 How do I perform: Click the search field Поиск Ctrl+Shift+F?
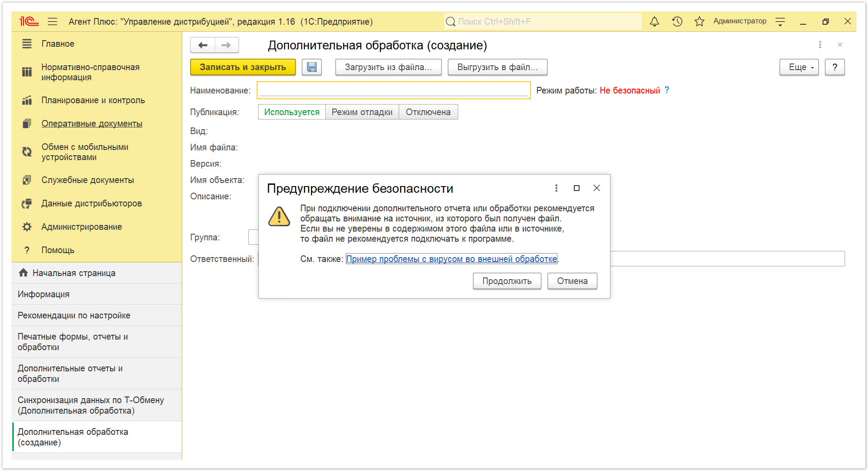(x=543, y=21)
